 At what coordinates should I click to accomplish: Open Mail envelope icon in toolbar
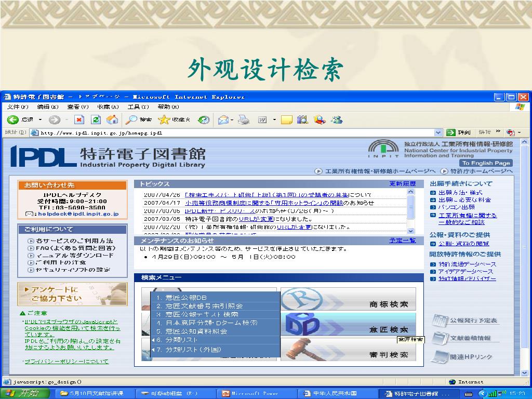click(x=223, y=119)
